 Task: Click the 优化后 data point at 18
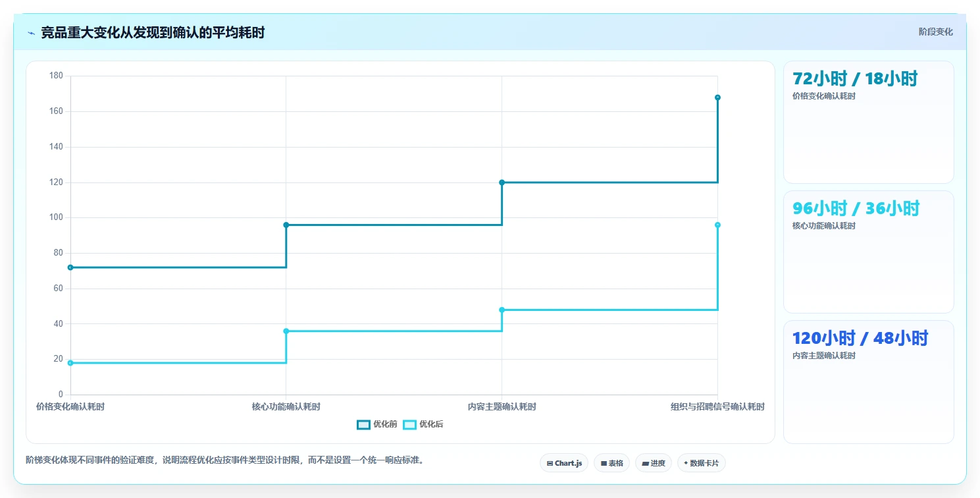(70, 363)
